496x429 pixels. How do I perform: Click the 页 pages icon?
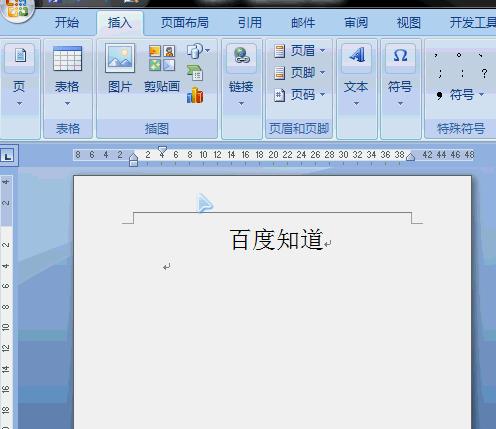click(x=20, y=57)
